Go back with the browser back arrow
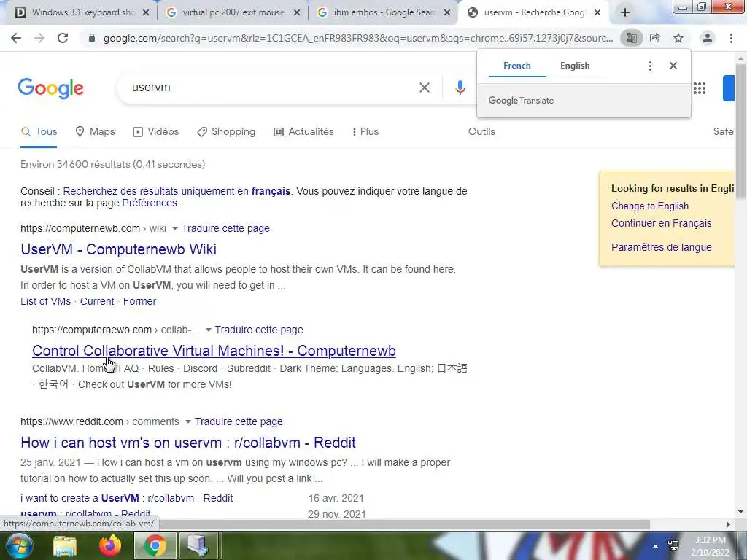The height and width of the screenshot is (560, 747). [x=16, y=38]
